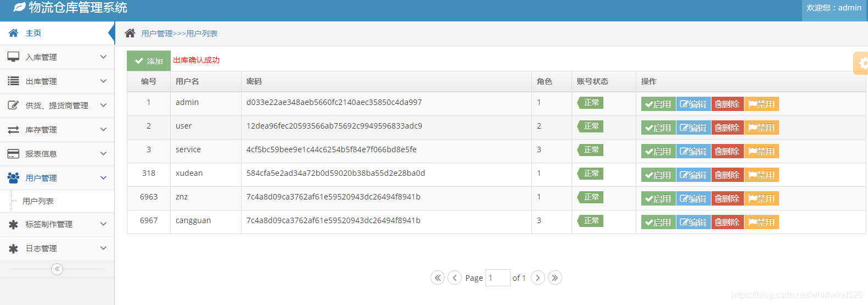Collapse the 用户管理 menu chevron
Image resolution: width=868 pixels, height=305 pixels.
[103, 178]
